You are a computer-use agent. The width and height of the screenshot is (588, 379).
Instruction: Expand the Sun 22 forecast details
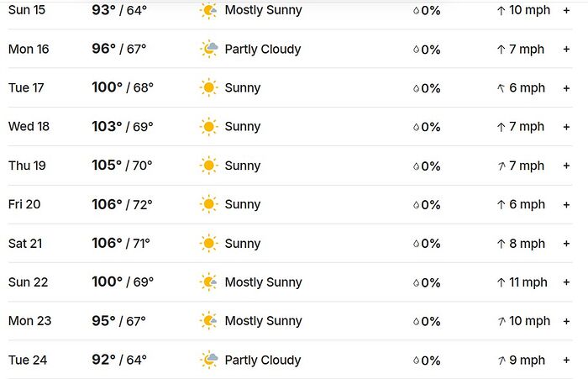point(566,282)
